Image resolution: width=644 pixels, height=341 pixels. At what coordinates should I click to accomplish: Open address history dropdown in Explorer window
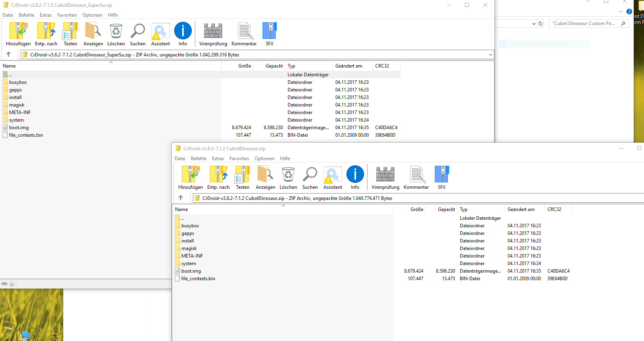coord(534,23)
